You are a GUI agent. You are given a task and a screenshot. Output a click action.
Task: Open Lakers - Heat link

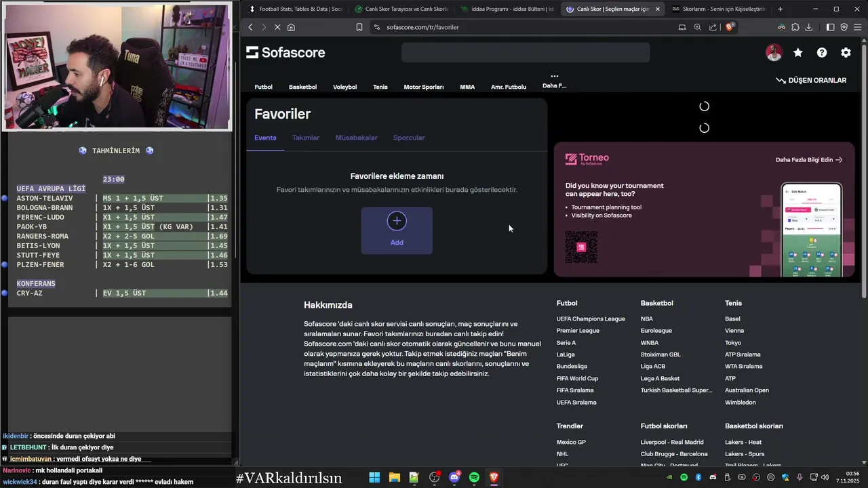coord(743,442)
